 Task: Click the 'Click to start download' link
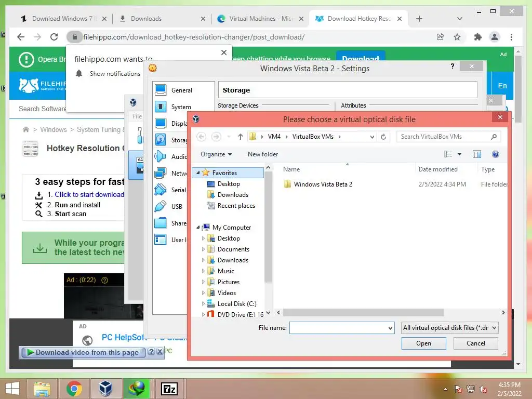click(x=89, y=194)
